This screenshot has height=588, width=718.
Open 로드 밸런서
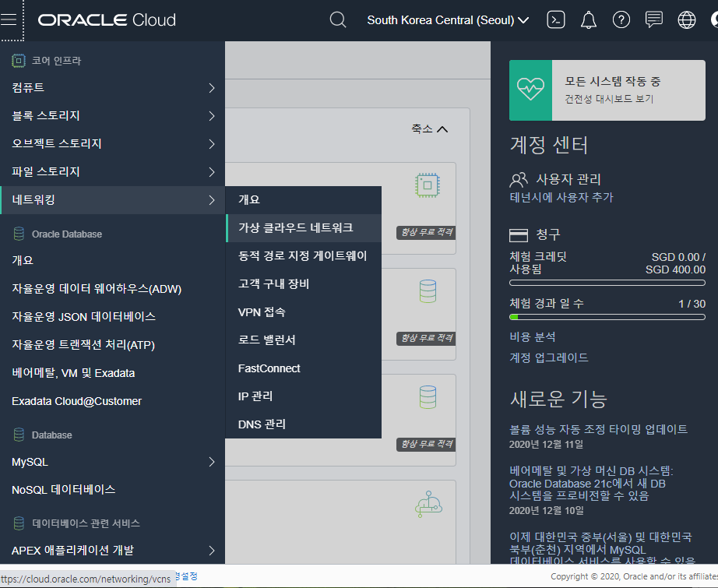[x=304, y=340]
